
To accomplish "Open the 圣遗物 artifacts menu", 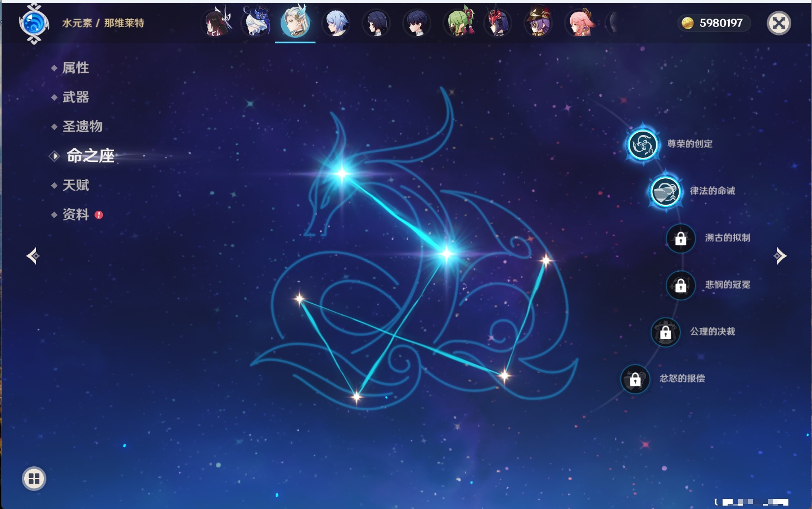I will (x=82, y=127).
